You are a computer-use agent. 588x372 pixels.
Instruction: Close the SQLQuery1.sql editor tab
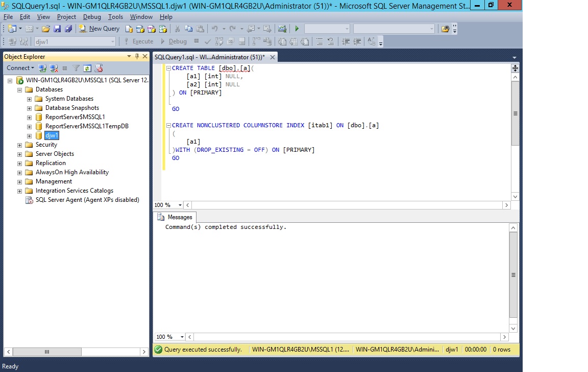click(x=272, y=58)
